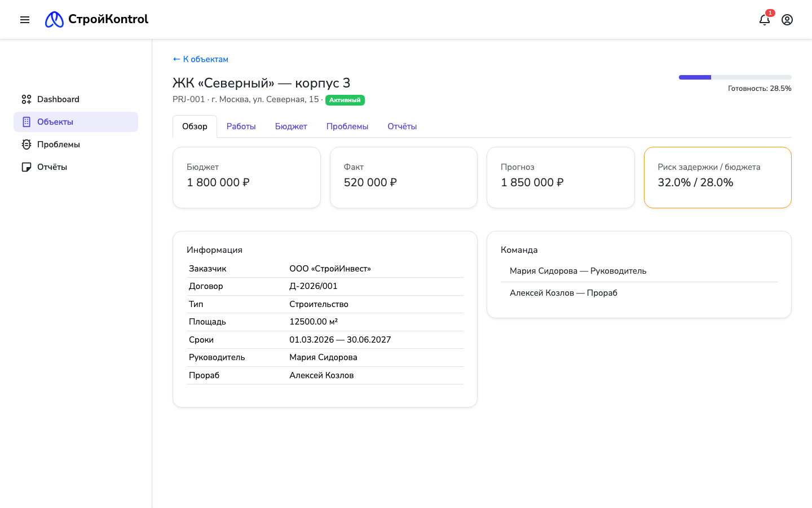The image size is (812, 508).
Task: Go back via К объектам link
Action: pyautogui.click(x=201, y=59)
